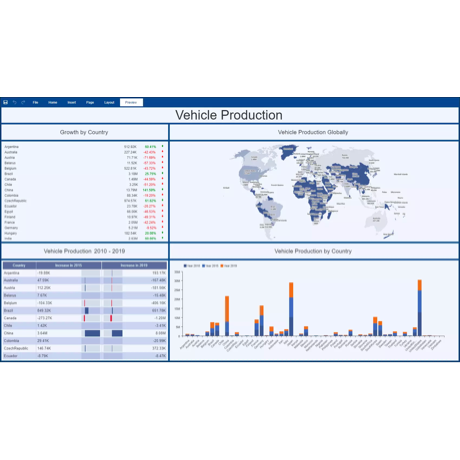Open the File menu

pos(35,102)
